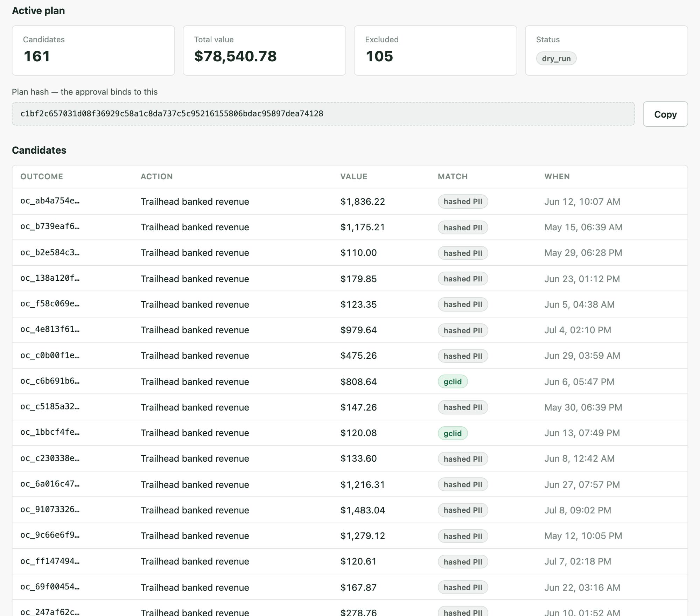Click hashed PII badge in the $1,216.31 row

(463, 484)
